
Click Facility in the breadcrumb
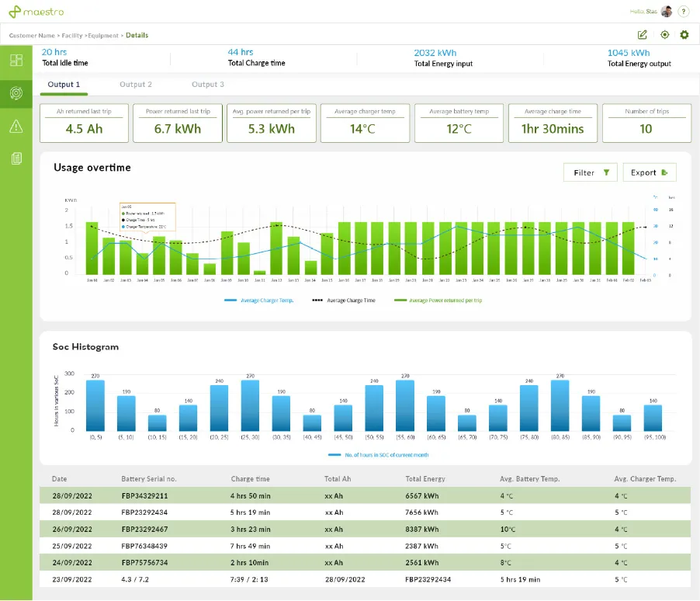click(72, 36)
